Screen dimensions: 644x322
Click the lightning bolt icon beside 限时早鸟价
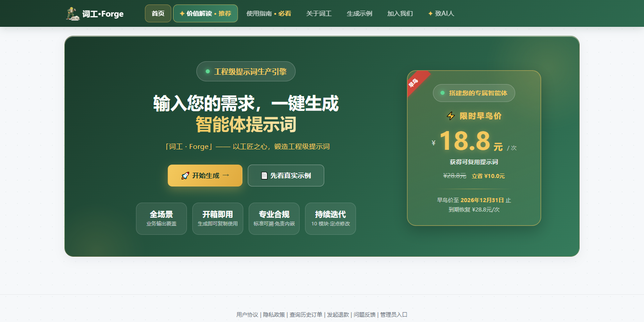pos(451,116)
